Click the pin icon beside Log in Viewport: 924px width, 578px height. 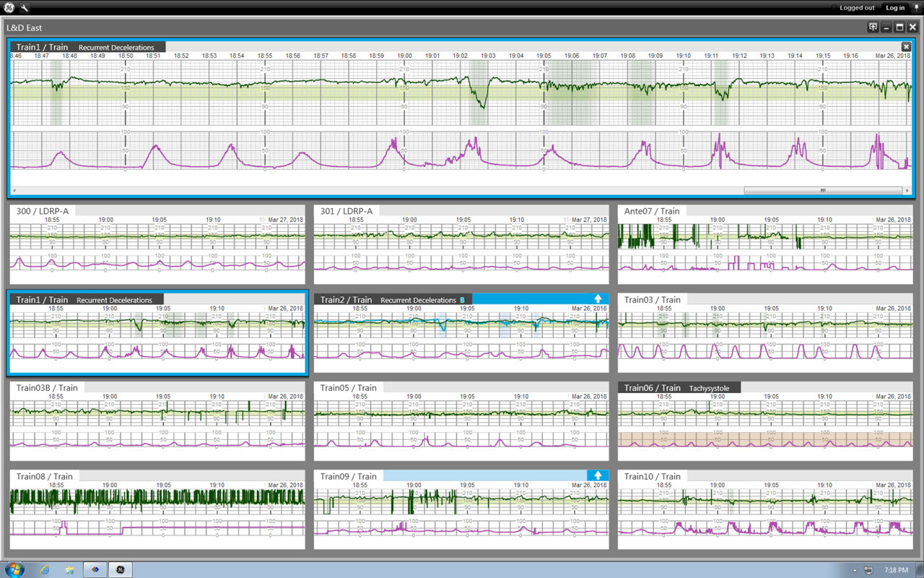point(915,7)
